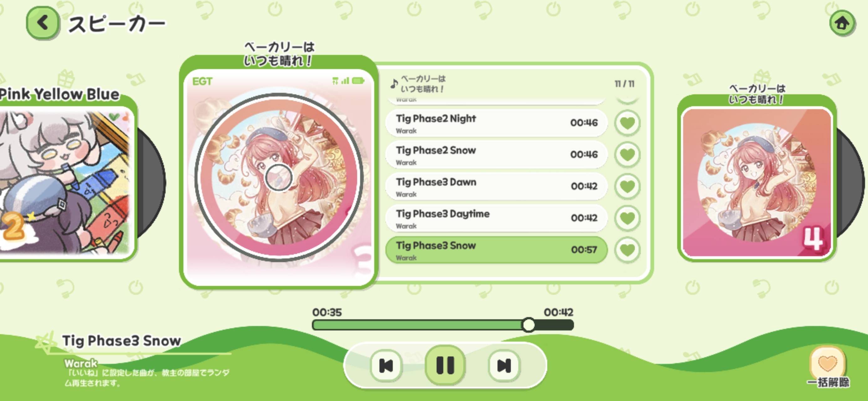Toggle like on Tig Phase3 Dawn
This screenshot has width=868, height=401.
[627, 186]
